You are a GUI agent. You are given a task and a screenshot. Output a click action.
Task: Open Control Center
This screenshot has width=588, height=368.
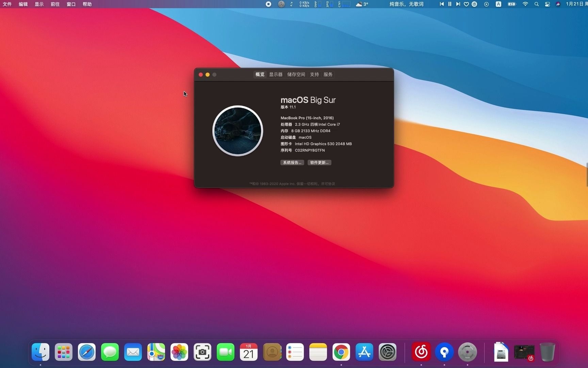click(548, 4)
